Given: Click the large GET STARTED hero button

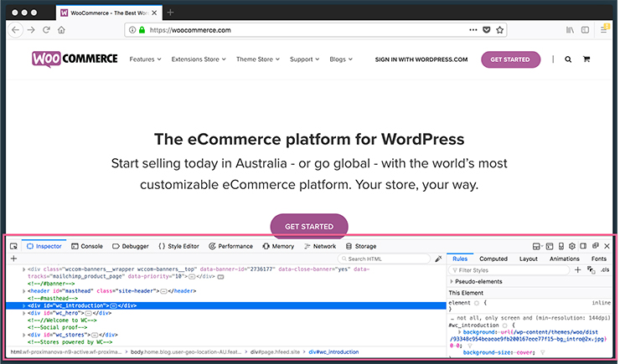Looking at the screenshot, I should (309, 227).
